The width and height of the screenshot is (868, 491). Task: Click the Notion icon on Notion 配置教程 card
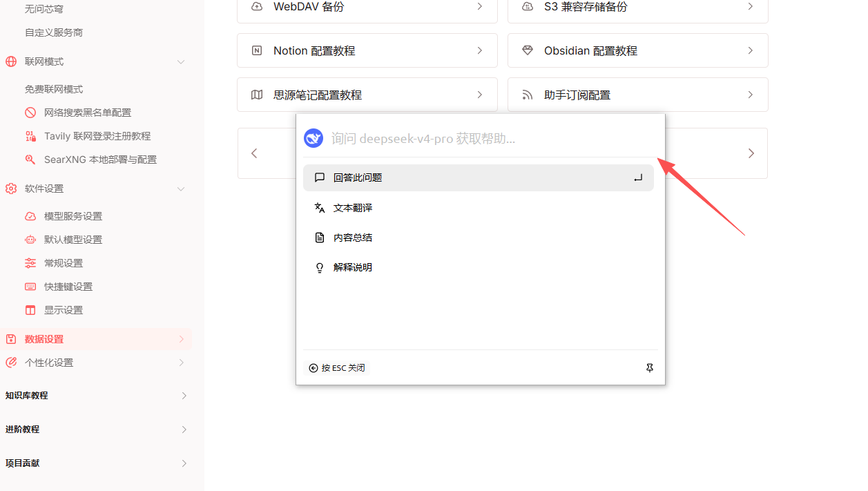257,50
